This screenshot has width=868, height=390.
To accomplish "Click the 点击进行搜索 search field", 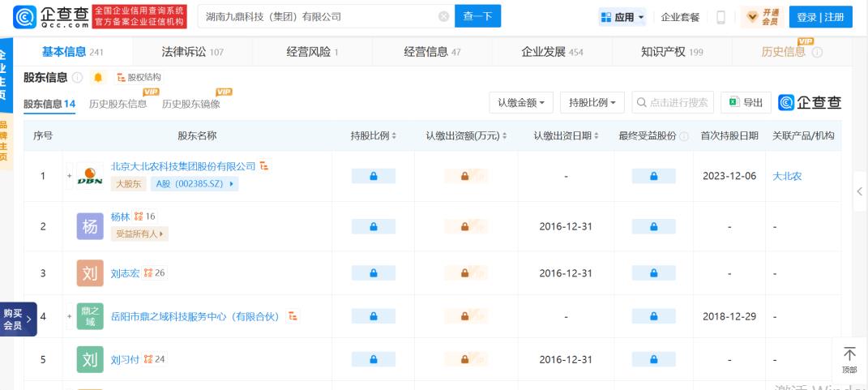I will tap(673, 102).
